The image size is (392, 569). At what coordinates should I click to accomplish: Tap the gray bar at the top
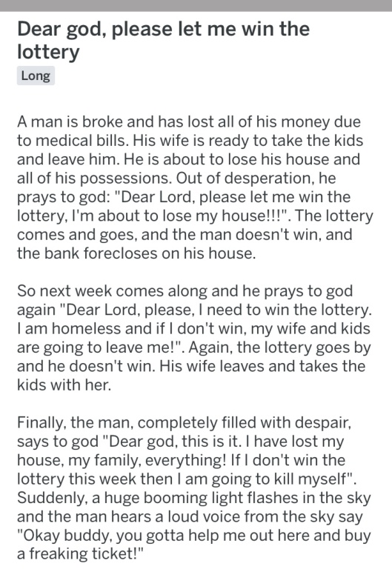coord(196,5)
